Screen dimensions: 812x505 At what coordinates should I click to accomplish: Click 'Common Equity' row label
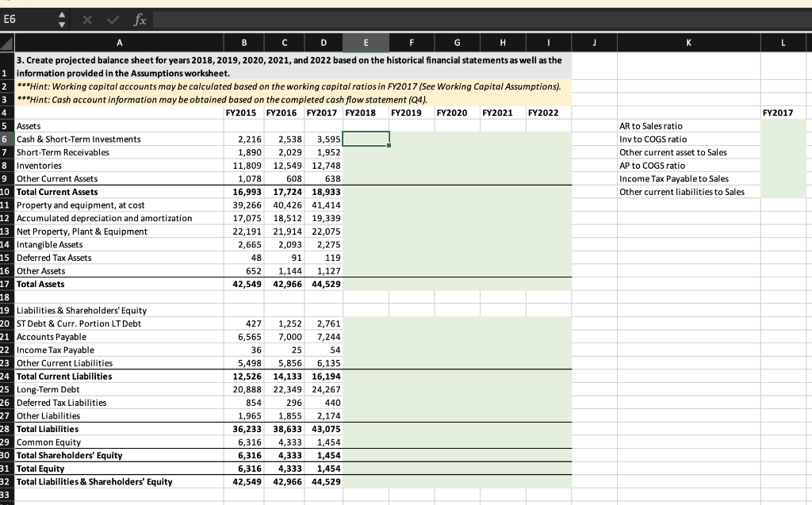click(x=48, y=442)
